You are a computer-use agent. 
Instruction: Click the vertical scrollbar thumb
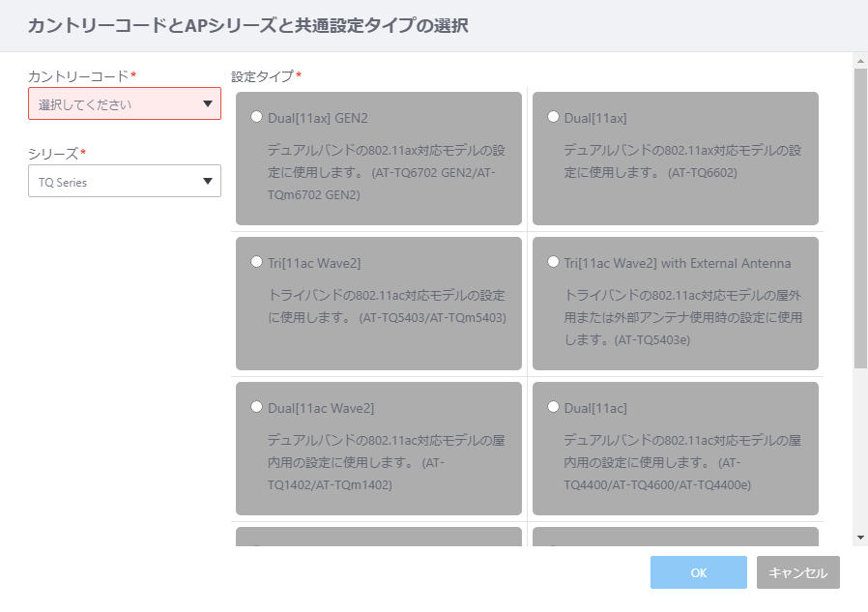coord(860,219)
